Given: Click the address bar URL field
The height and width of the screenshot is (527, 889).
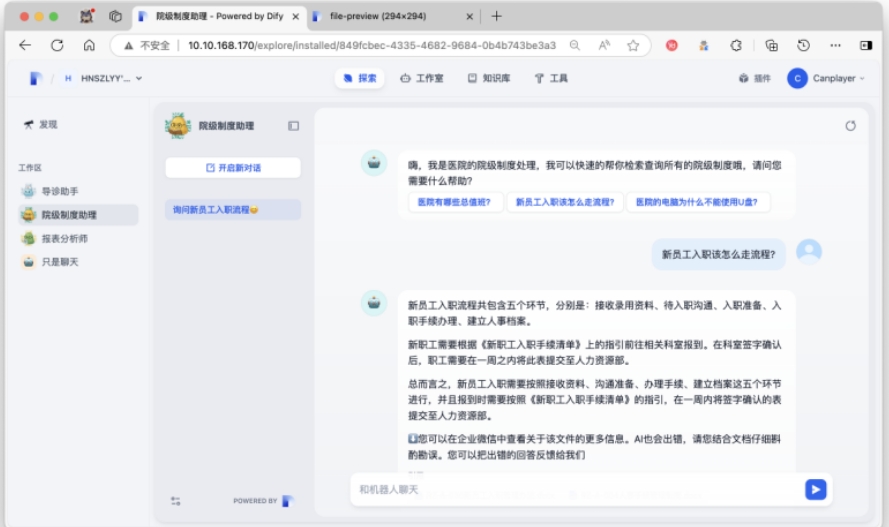Looking at the screenshot, I should coord(372,45).
